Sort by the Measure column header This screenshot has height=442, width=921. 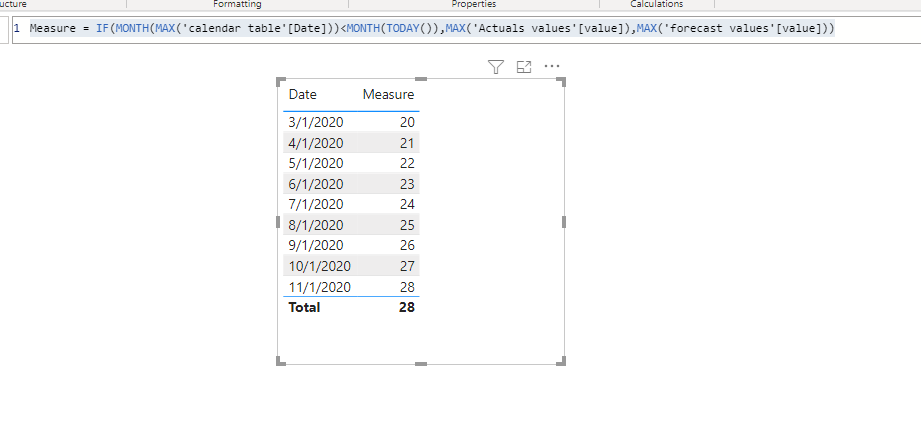point(388,95)
